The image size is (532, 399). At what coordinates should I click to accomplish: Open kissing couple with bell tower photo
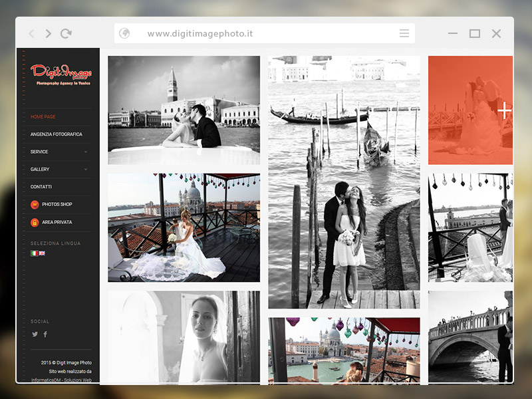pyautogui.click(x=184, y=110)
